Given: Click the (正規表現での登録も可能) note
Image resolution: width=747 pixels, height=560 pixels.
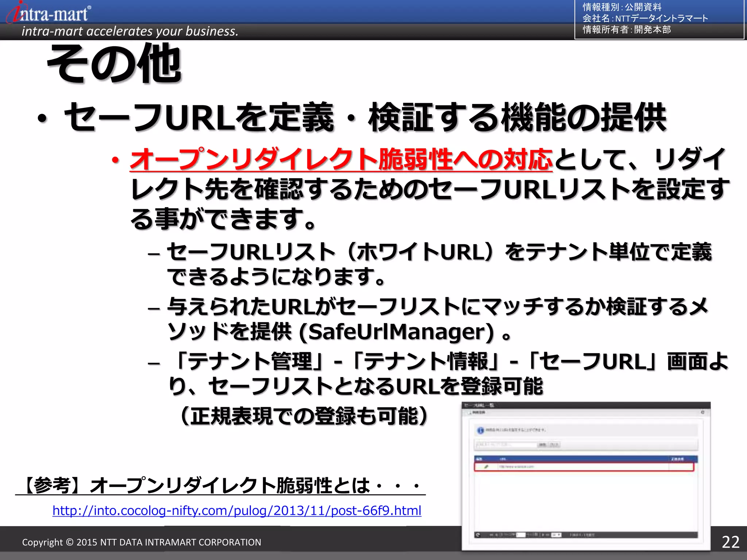Looking at the screenshot, I should pos(303,416).
